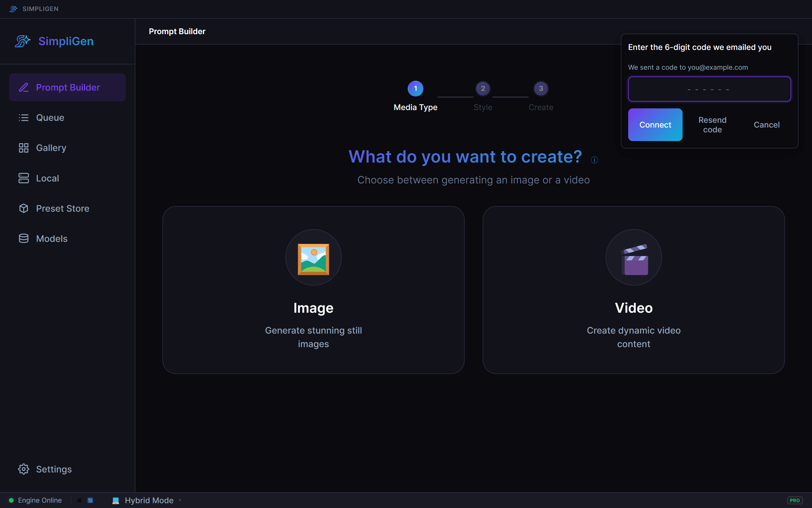Click the Queue list icon
Image resolution: width=812 pixels, height=508 pixels.
pos(23,118)
